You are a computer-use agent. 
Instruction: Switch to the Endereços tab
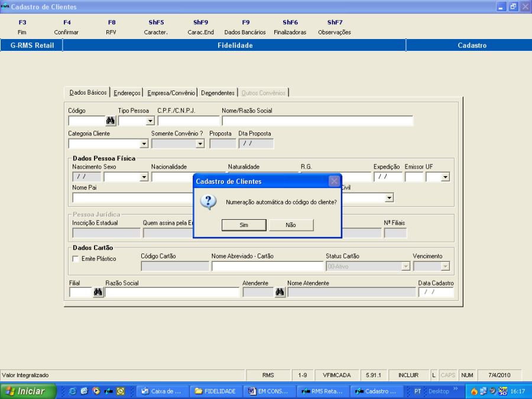(x=127, y=93)
